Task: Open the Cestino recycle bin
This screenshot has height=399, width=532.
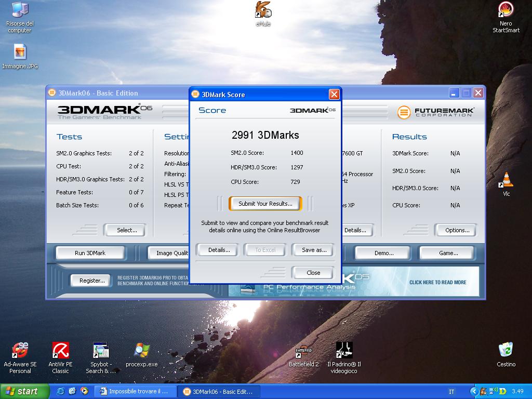Action: click(x=506, y=355)
